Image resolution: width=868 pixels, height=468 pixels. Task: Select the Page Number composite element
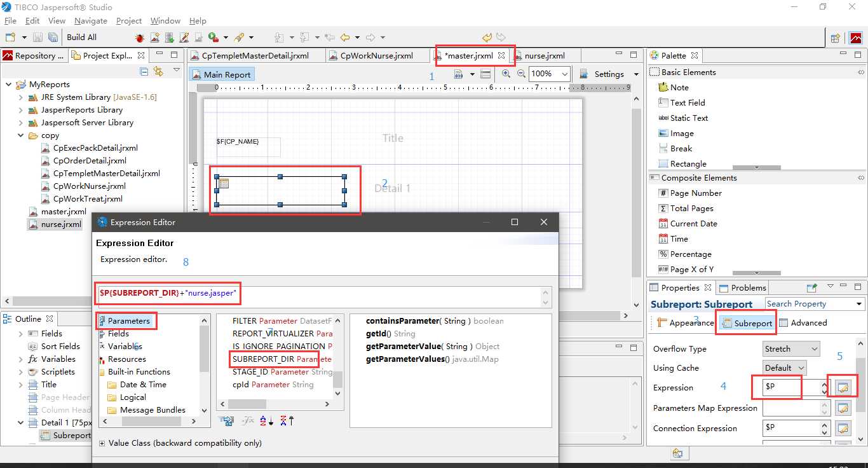(690, 193)
